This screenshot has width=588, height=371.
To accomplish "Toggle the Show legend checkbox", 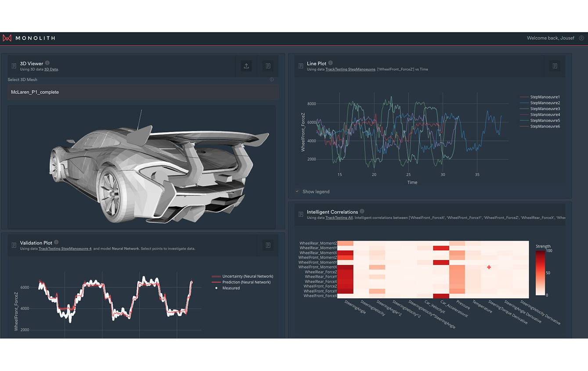I will (x=297, y=191).
